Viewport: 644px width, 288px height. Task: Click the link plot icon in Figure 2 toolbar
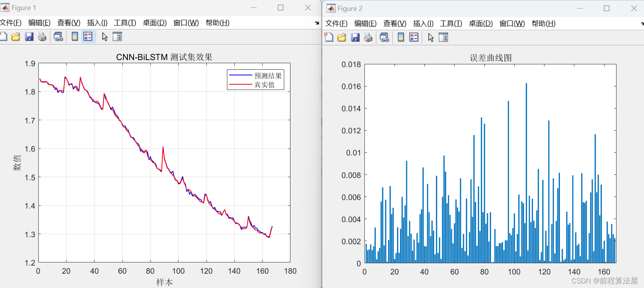(x=385, y=38)
